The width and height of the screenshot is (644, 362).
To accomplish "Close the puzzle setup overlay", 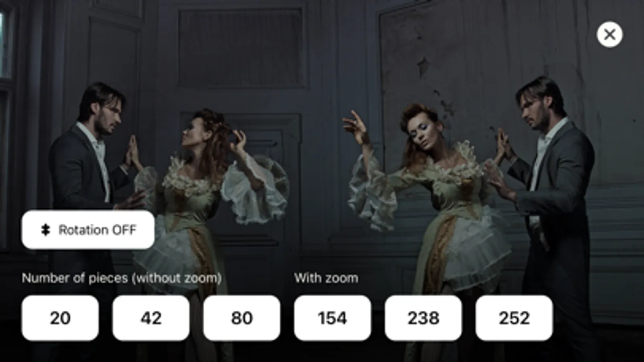I will 609,35.
